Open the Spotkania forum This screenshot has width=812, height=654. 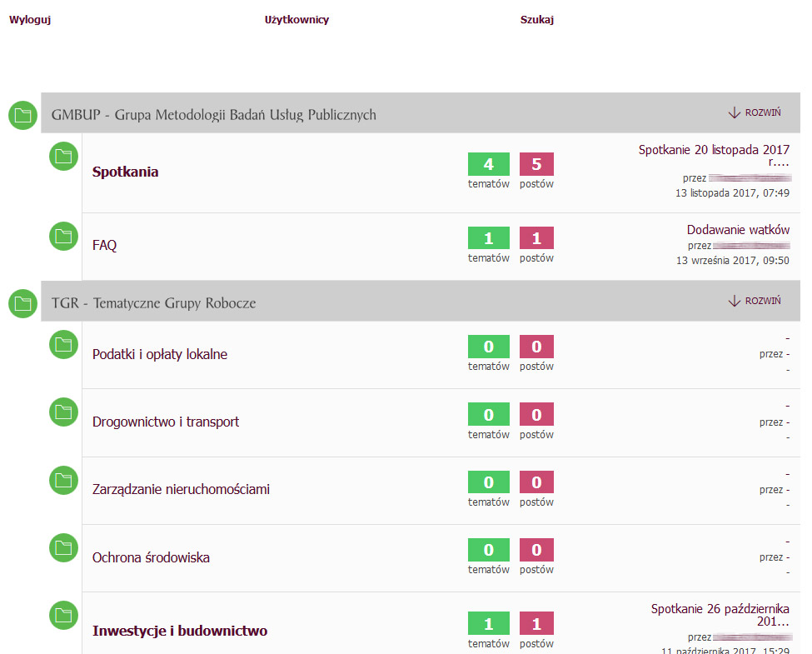coord(125,172)
